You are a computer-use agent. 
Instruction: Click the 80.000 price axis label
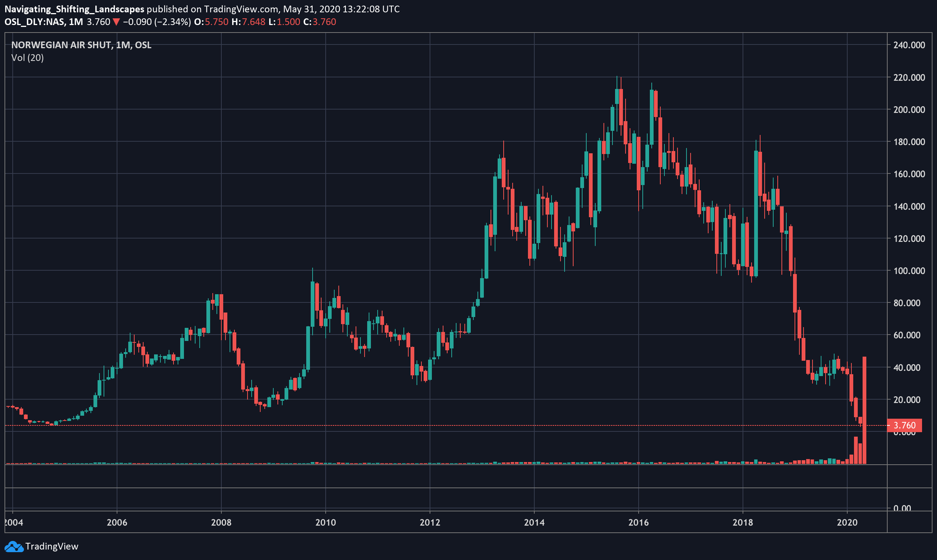(907, 303)
